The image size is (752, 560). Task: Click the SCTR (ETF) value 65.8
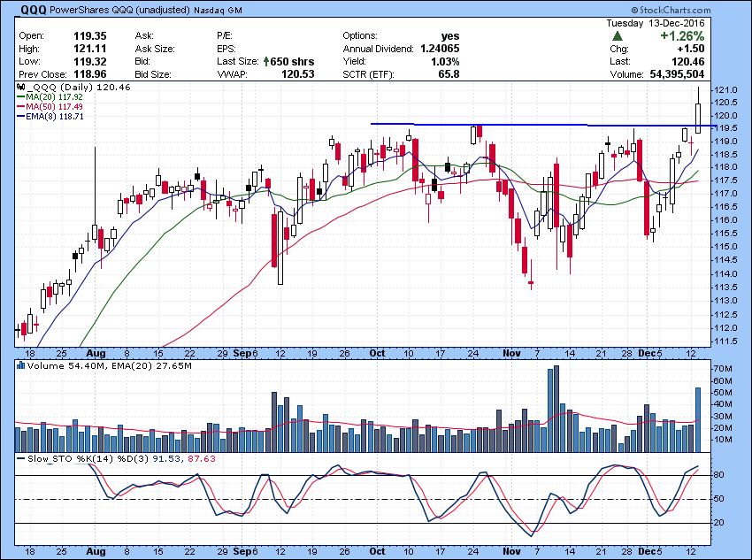coord(449,74)
